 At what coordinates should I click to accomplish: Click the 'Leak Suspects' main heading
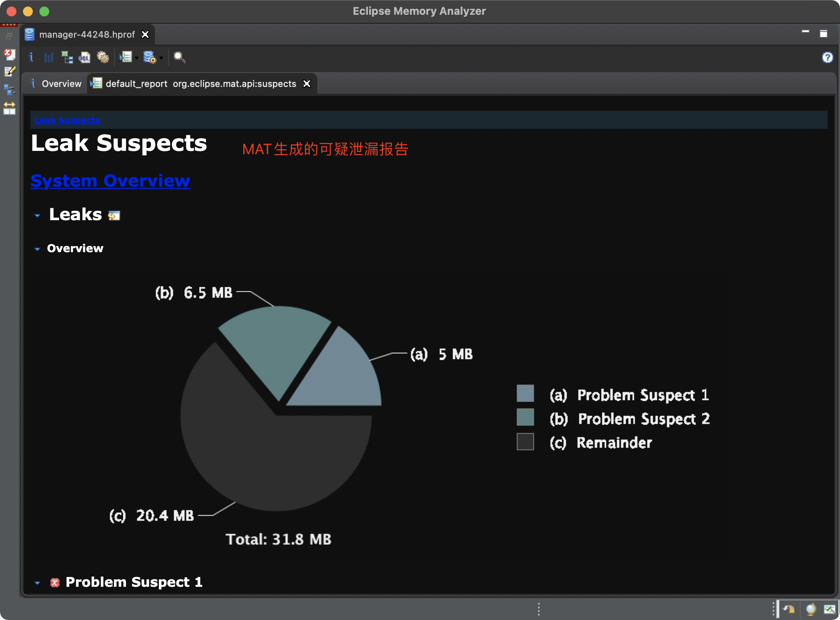[x=119, y=144]
